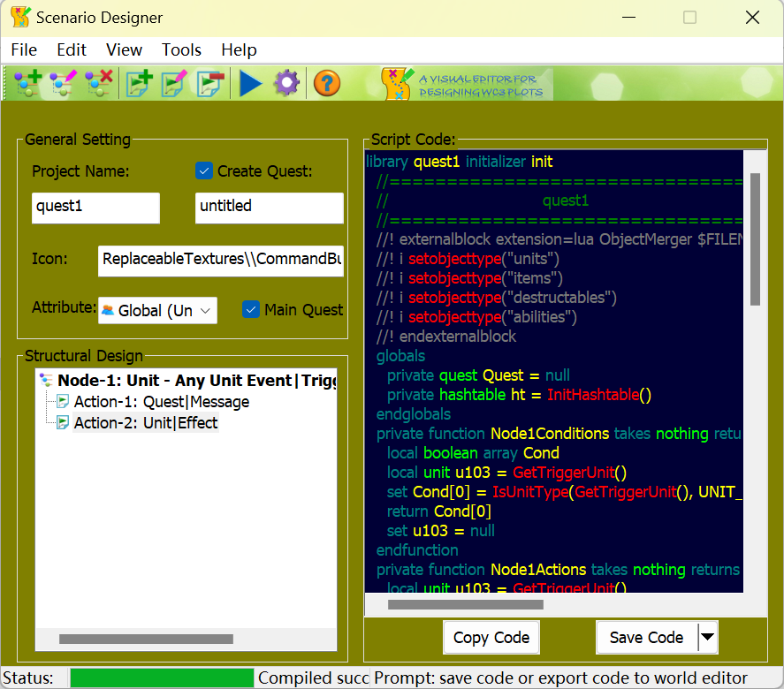Click the Save Code button
The height and width of the screenshot is (689, 784).
tap(646, 637)
